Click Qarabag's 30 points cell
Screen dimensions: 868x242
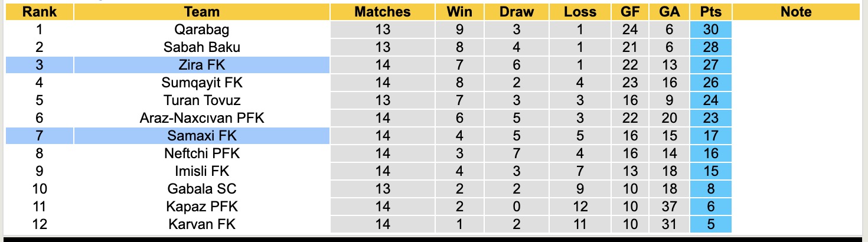pyautogui.click(x=710, y=30)
